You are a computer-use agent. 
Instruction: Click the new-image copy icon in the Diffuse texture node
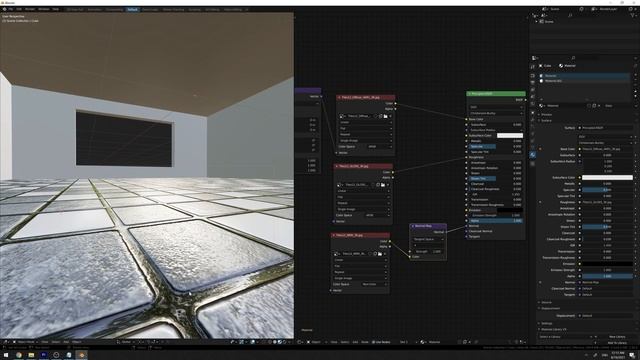pyautogui.click(x=381, y=116)
